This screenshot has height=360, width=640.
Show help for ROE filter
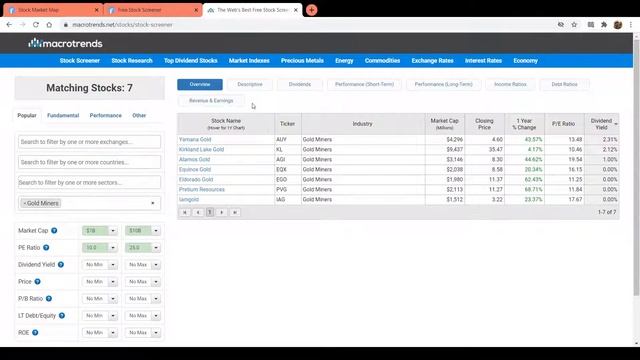(35, 333)
